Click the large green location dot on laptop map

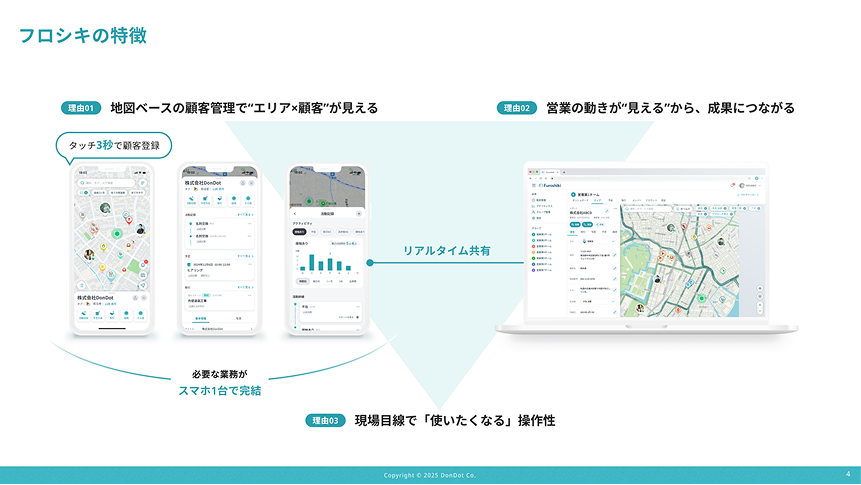point(701,298)
